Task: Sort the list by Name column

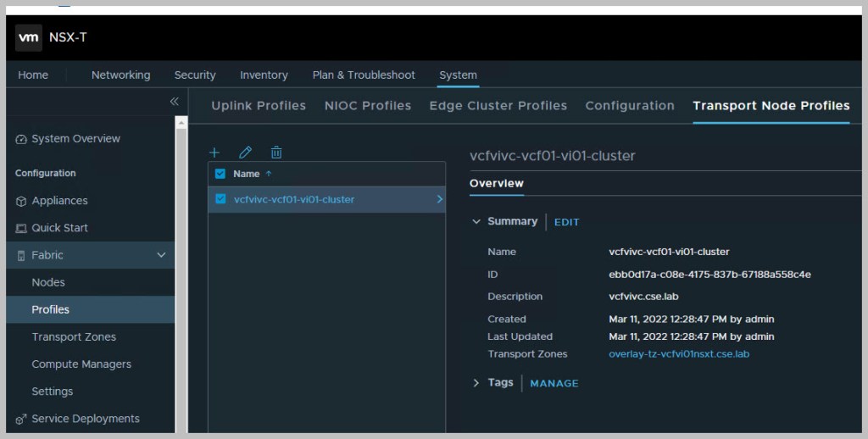Action: click(247, 174)
